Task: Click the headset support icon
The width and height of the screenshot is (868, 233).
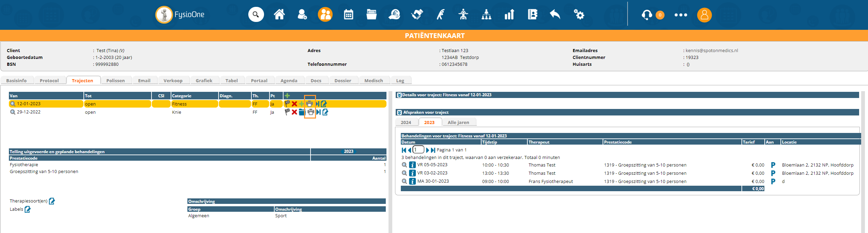Action: tap(646, 15)
